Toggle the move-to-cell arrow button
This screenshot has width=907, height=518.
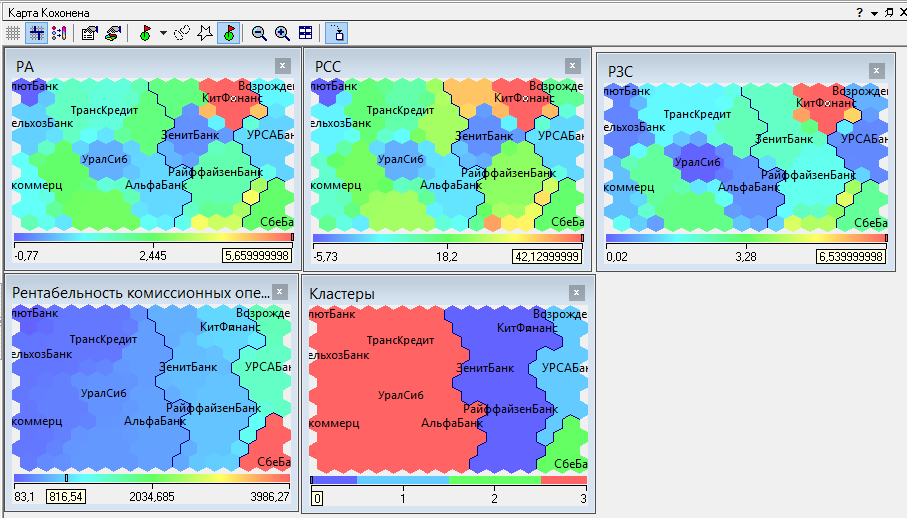(x=337, y=34)
